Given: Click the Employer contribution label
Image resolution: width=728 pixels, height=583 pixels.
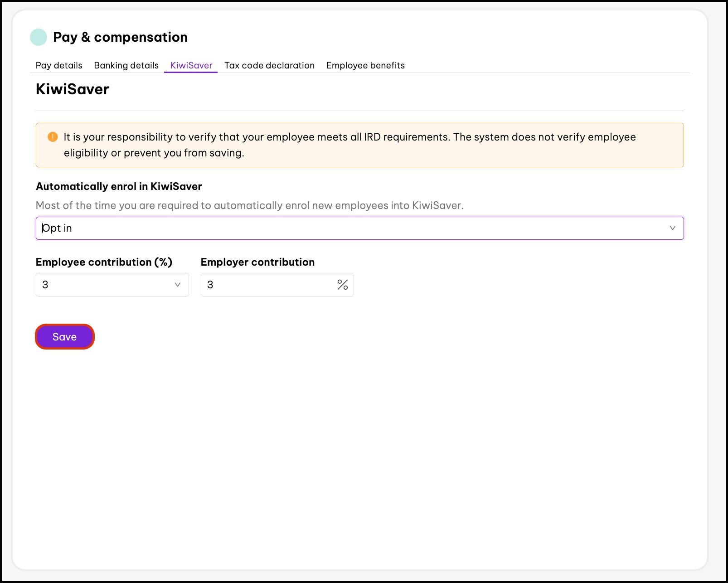Looking at the screenshot, I should [257, 262].
